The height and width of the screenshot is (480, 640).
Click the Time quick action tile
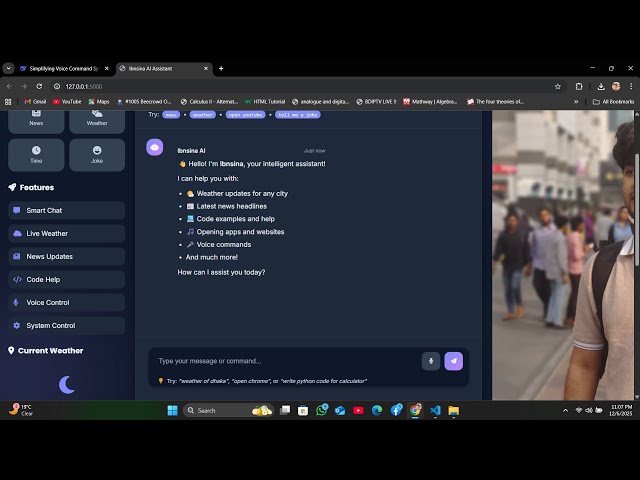36,154
